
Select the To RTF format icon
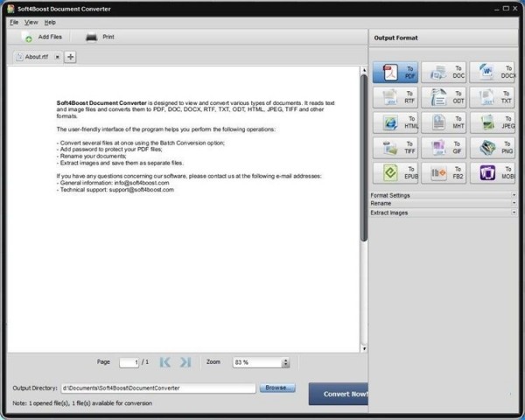click(395, 97)
